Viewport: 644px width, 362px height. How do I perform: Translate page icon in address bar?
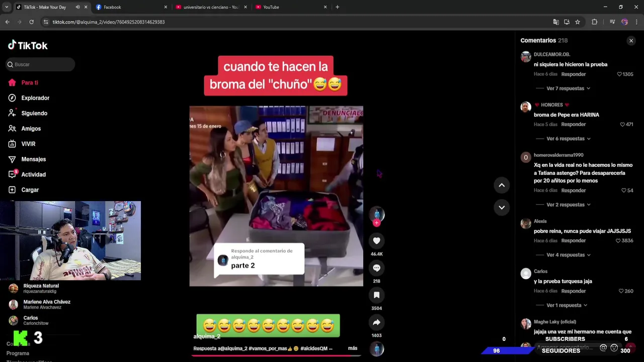click(556, 22)
